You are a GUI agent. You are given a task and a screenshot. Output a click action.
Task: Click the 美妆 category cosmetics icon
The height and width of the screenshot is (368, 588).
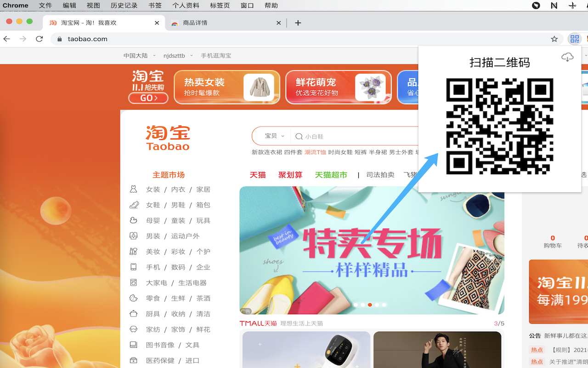[x=134, y=252]
